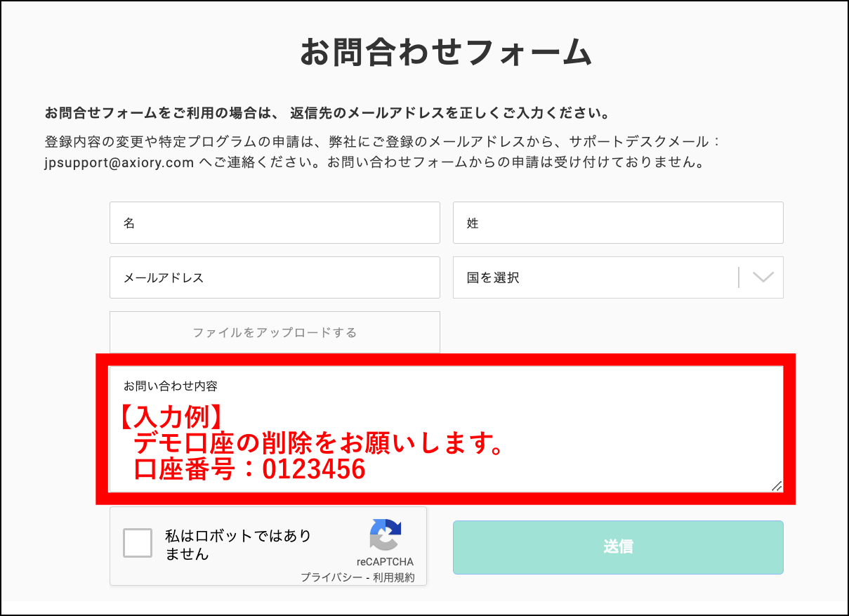Select the 私はロボットではありません checkbox
849x616 pixels.
pos(138,542)
